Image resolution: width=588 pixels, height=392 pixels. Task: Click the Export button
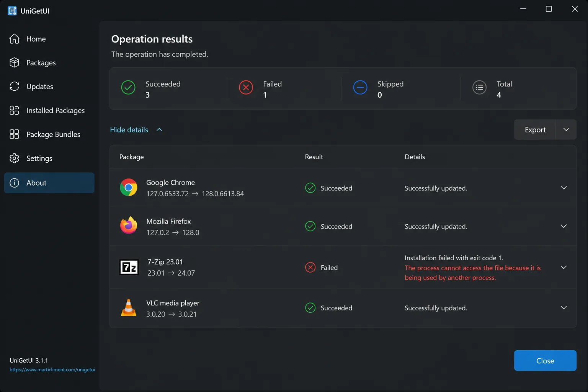[535, 129]
